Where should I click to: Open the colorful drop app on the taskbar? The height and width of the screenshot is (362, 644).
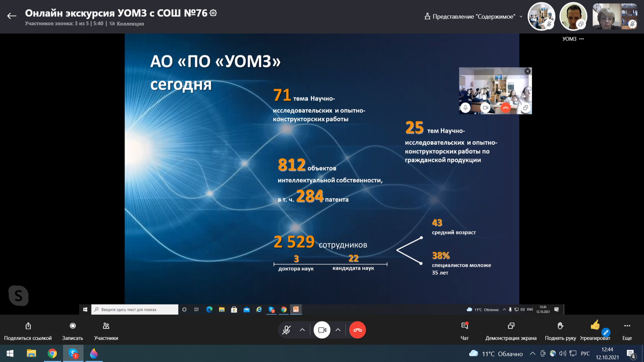(x=94, y=353)
